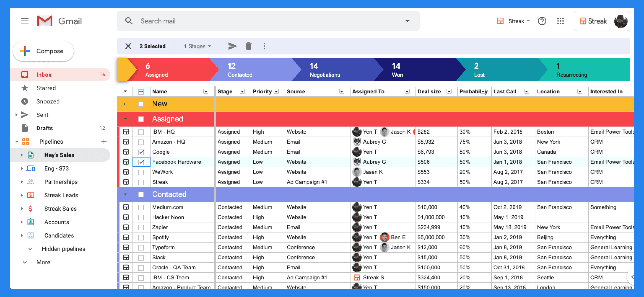
Task: Clear selection with the X icon
Action: tap(128, 46)
